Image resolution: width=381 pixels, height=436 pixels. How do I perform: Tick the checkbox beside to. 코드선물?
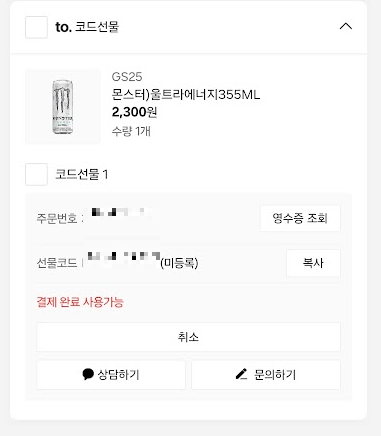click(36, 27)
